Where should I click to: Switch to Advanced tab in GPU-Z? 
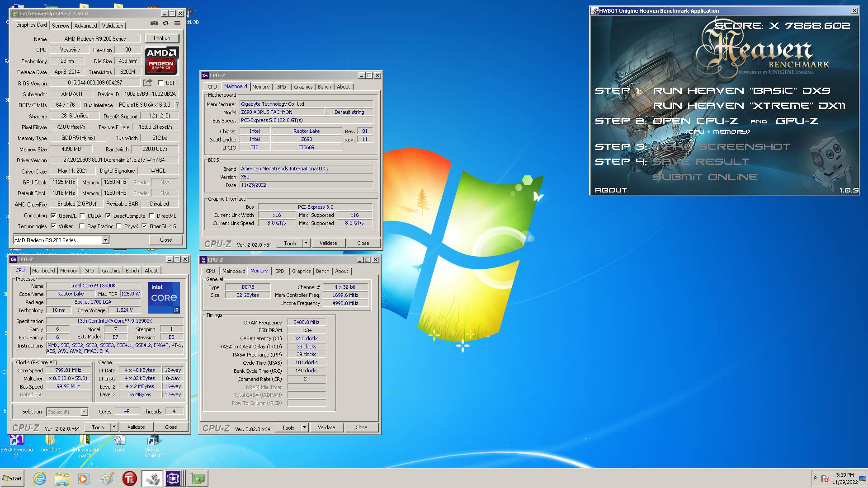pos(85,26)
